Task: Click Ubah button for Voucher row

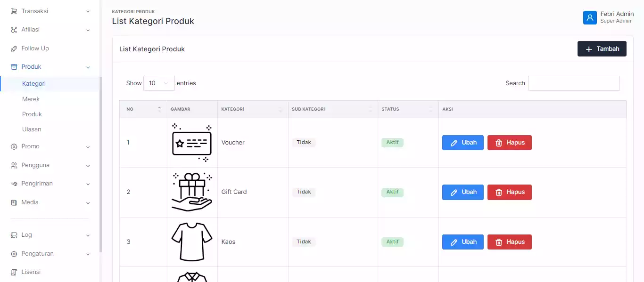Action: 462,143
